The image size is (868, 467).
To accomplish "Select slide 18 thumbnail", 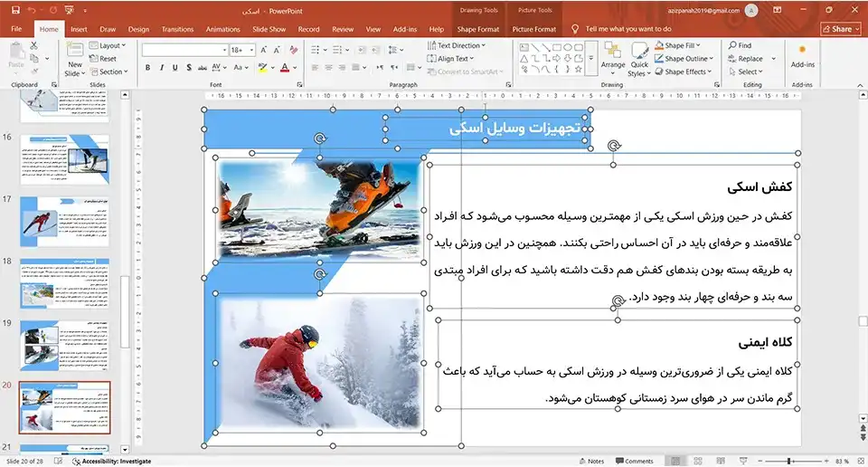I will click(x=65, y=283).
